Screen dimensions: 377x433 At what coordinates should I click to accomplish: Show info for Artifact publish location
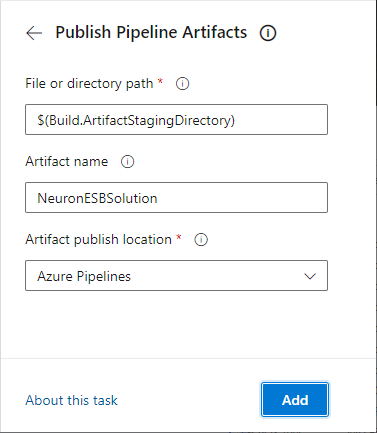click(201, 240)
